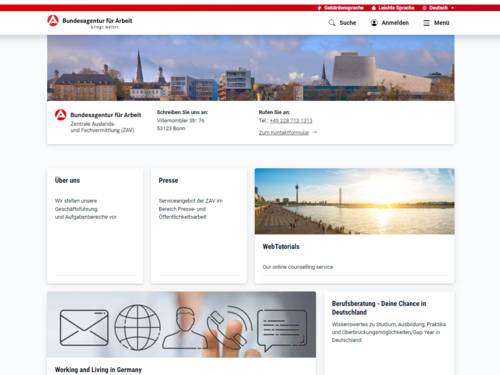Click the 'Rufen Sie an:' heading

pos(274,112)
